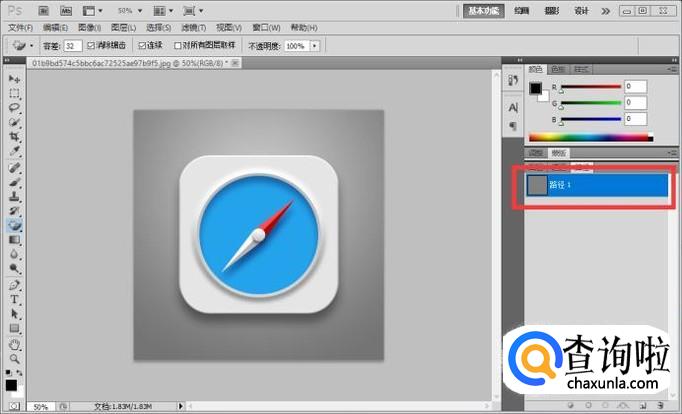Open the collapsed History panel icon
Screen dimensions: 682x414
(x=513, y=80)
